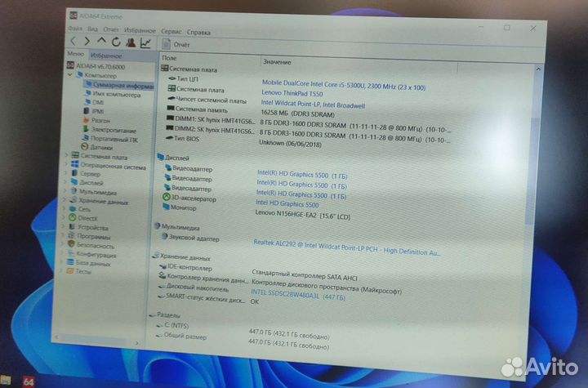The width and height of the screenshot is (588, 388).
Task: Open the graph chart toolbar icon
Action: (x=145, y=43)
